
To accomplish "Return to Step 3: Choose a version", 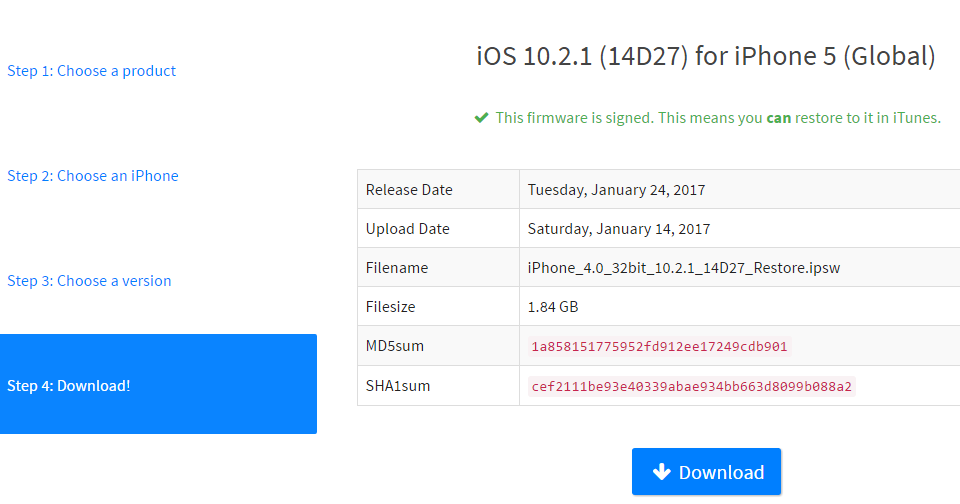I will click(89, 281).
